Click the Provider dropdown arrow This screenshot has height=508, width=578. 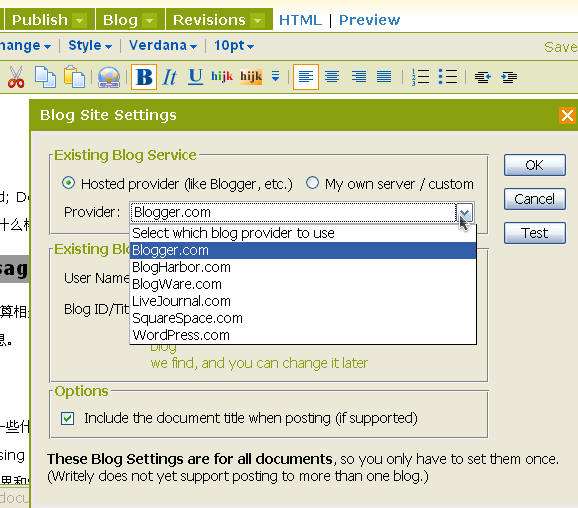coord(465,212)
